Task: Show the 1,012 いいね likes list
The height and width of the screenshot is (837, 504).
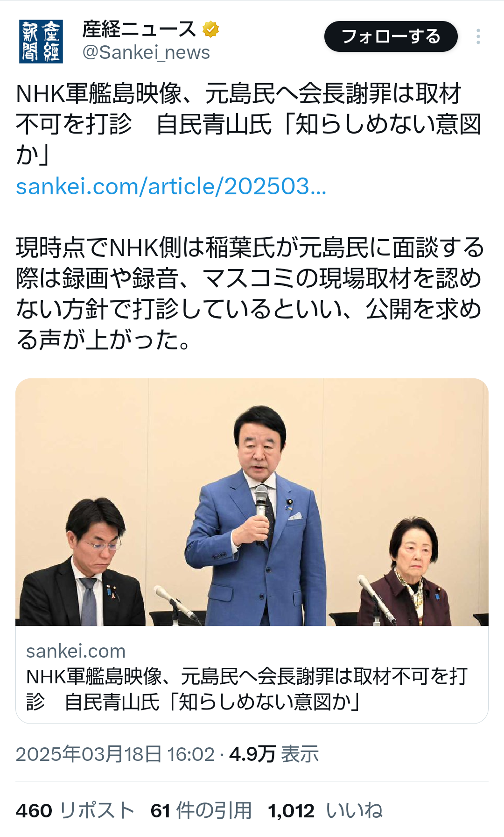Action: (x=325, y=810)
